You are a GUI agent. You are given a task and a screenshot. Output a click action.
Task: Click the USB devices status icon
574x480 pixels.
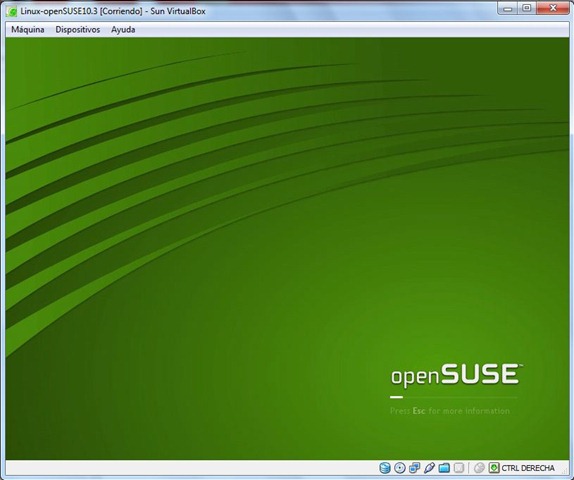pos(429,468)
